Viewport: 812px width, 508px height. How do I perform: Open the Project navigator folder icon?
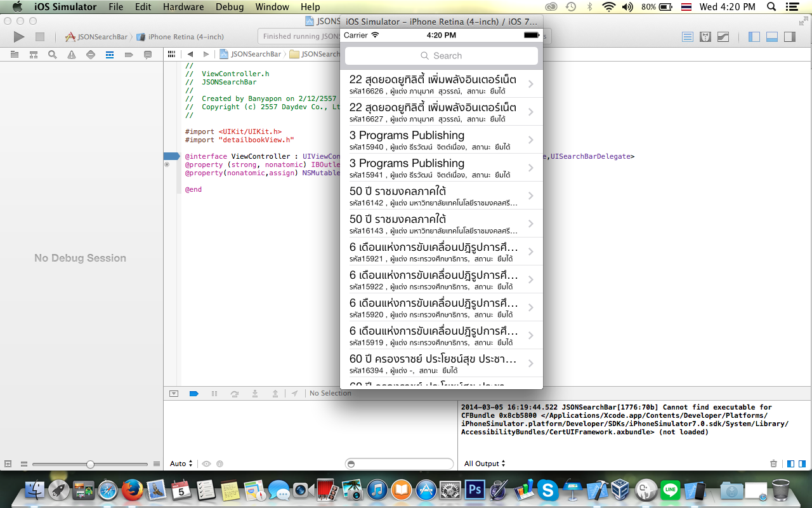click(x=15, y=55)
